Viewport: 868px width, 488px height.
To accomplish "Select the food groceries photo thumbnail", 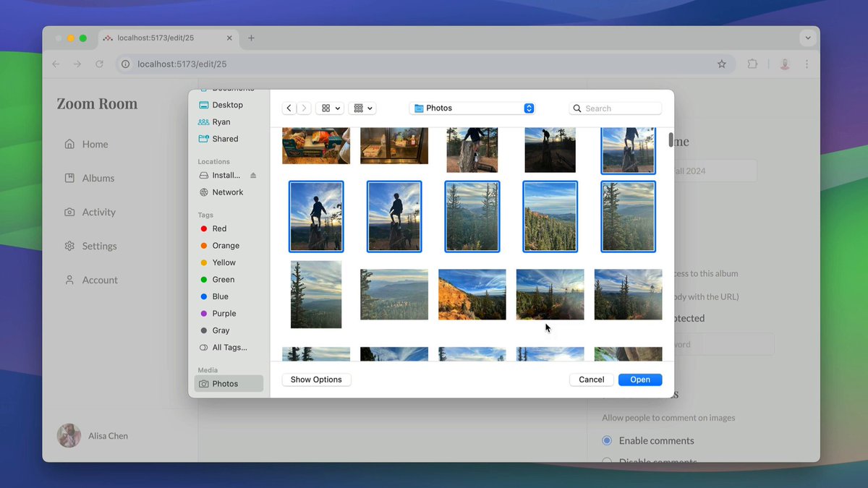I will pyautogui.click(x=316, y=146).
